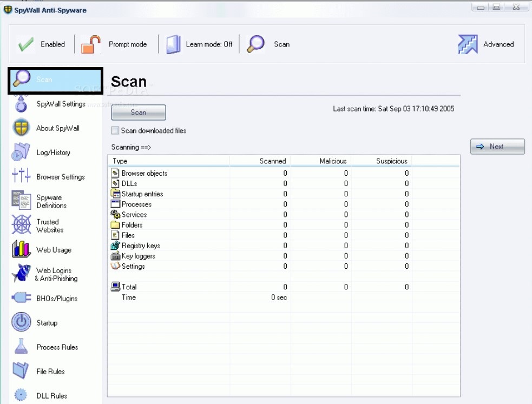
Task: Go to About SpyWall label
Action: (58, 128)
